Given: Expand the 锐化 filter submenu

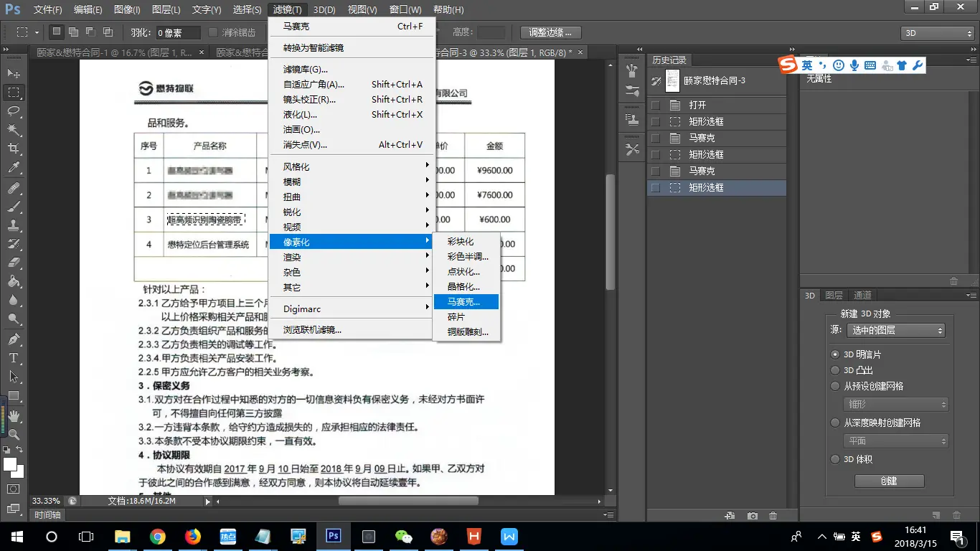Looking at the screenshot, I should tap(352, 212).
